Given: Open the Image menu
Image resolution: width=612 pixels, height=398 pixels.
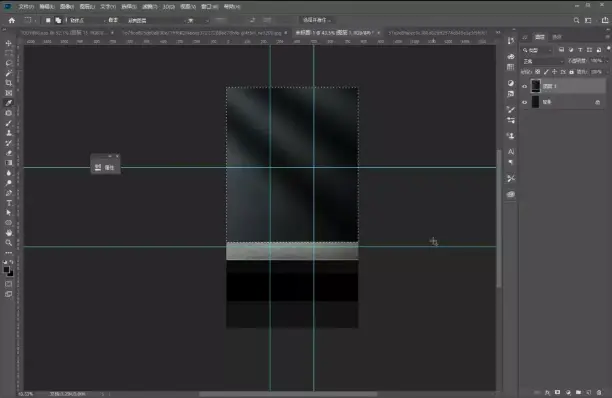Looking at the screenshot, I should tap(67, 7).
